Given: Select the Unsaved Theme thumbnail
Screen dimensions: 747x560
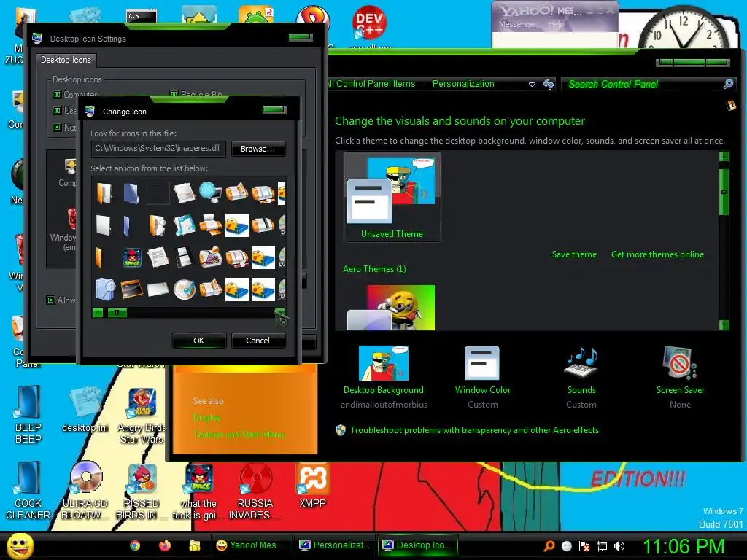Looking at the screenshot, I should 392,197.
